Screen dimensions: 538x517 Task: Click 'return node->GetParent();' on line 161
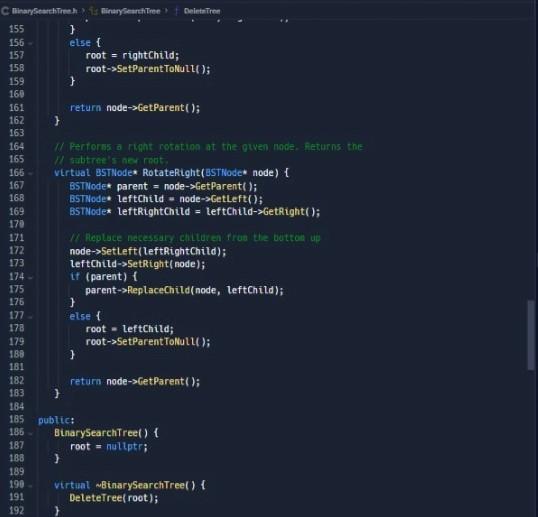click(x=135, y=108)
